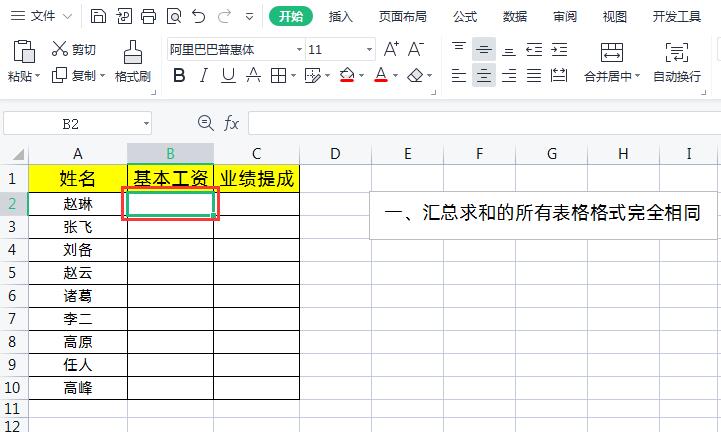
Task: Open the 开发工具 tab
Action: point(677,17)
